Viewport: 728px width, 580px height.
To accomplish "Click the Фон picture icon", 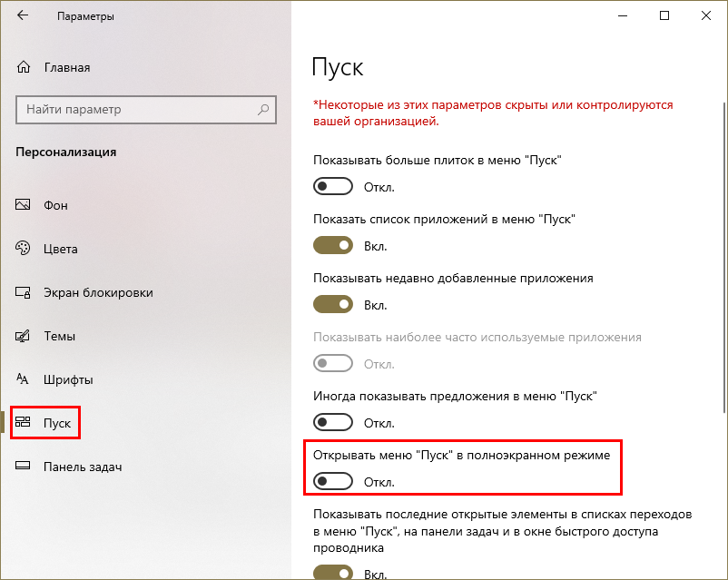I will (x=25, y=205).
